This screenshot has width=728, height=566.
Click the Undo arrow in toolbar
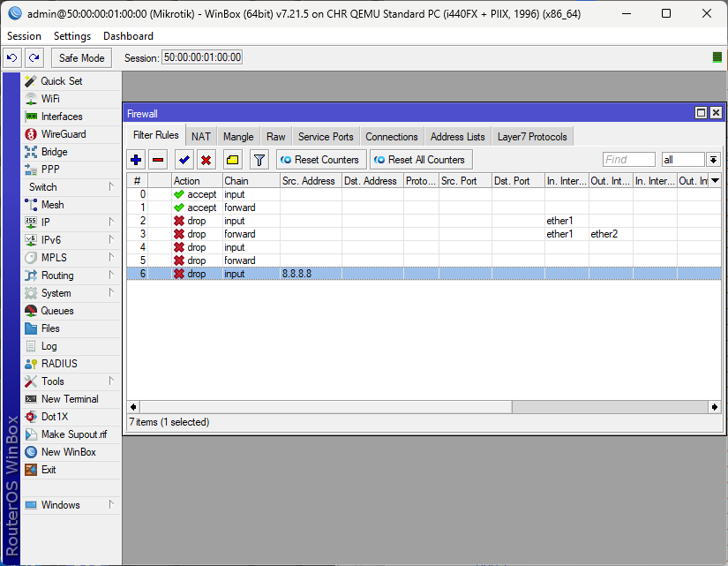click(12, 58)
